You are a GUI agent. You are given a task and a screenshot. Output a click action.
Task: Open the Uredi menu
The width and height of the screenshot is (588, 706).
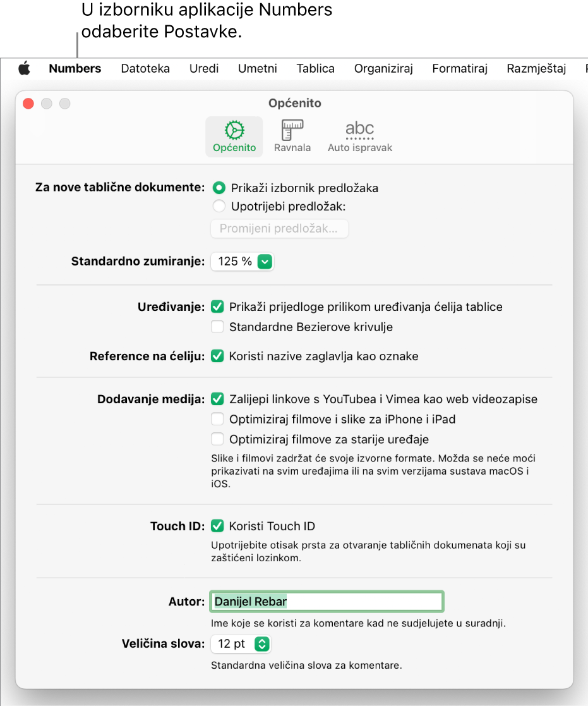click(204, 68)
